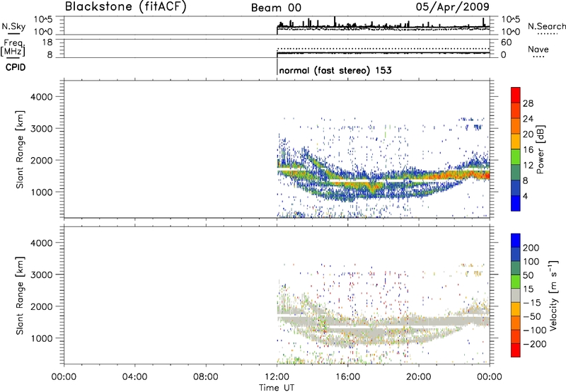Viewport: 566px width, 392px height.
Task: Click the dark blue top Velocity colorbar segment
Action: click(x=516, y=241)
